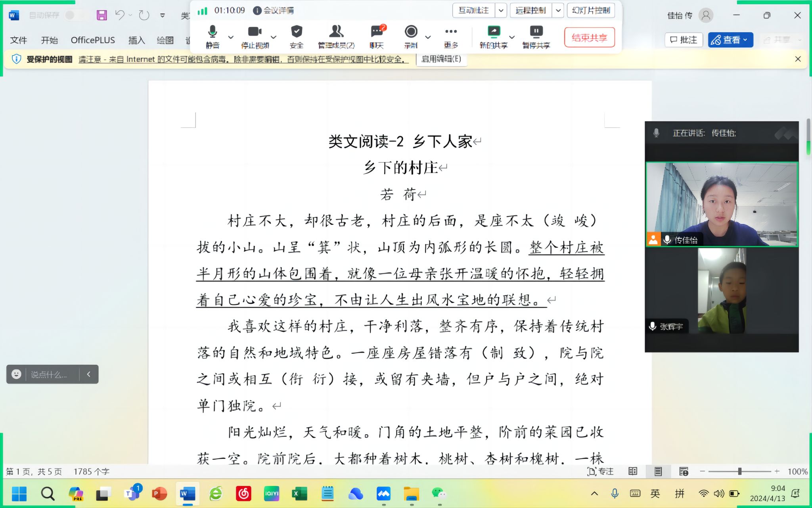This screenshot has height=508, width=812.
Task: Click the mute microphone icon in meeting toolbar
Action: [x=213, y=32]
